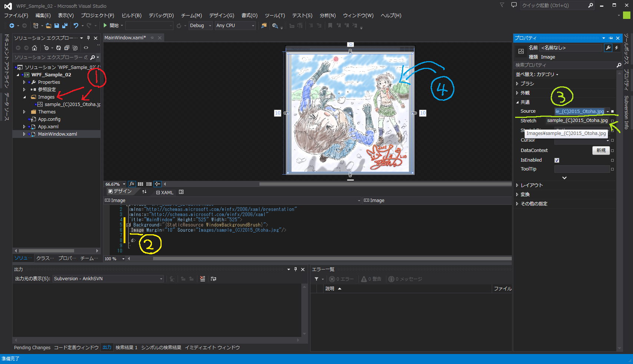Toggle the 0 messages filter
The height and width of the screenshot is (364, 633).
click(x=405, y=279)
